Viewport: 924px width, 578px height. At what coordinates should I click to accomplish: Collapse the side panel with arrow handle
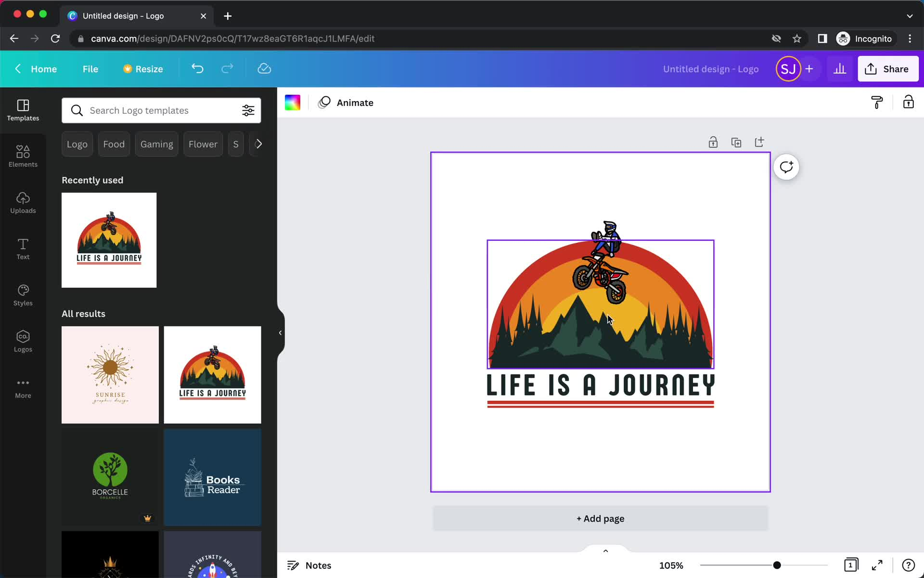click(280, 333)
